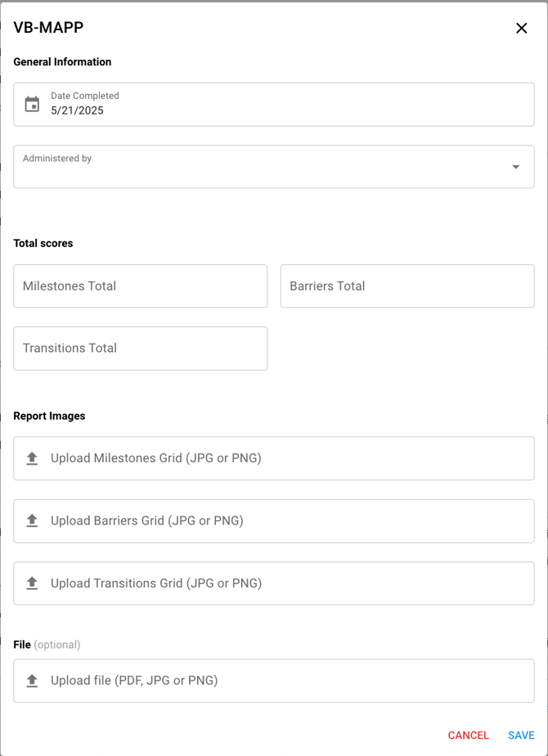Open the Administered by select field
Screen dimensions: 548x756
click(262, 168)
